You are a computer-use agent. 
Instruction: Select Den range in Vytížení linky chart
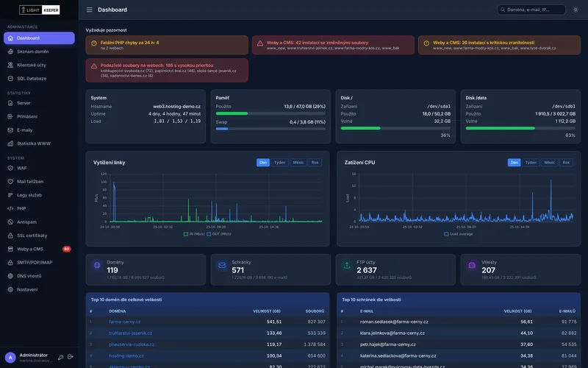(x=263, y=163)
